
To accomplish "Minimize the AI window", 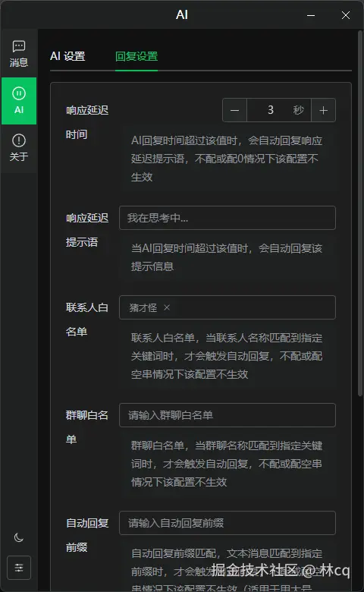I will tap(311, 15).
